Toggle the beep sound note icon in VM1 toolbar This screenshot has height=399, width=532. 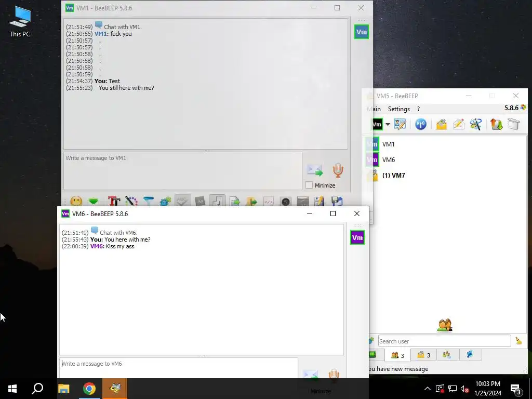(217, 201)
